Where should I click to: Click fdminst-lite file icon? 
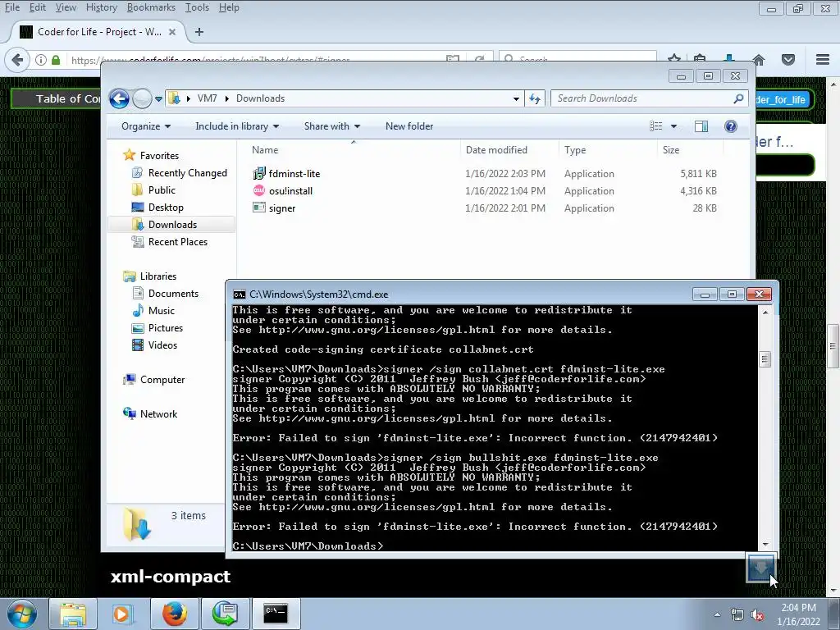[259, 173]
